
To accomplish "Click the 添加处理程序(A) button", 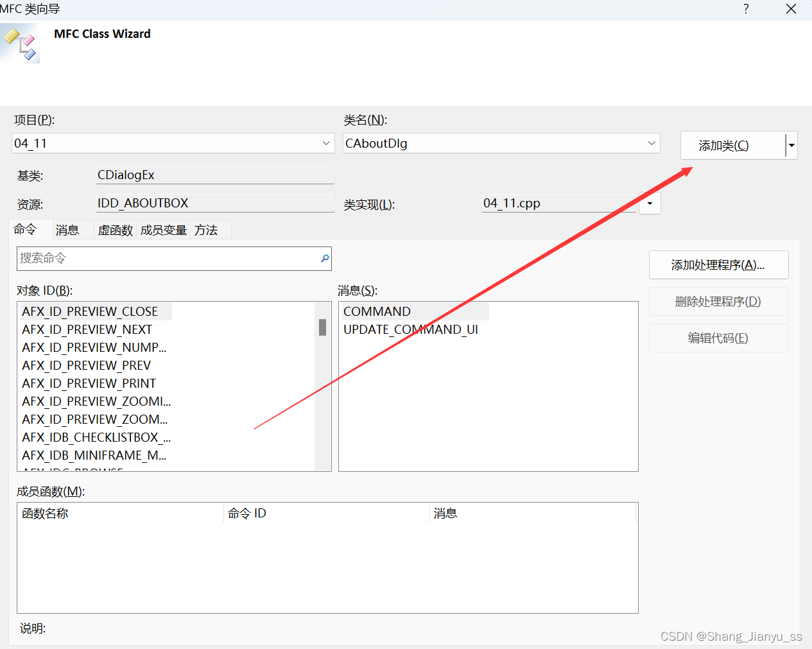I will [718, 264].
